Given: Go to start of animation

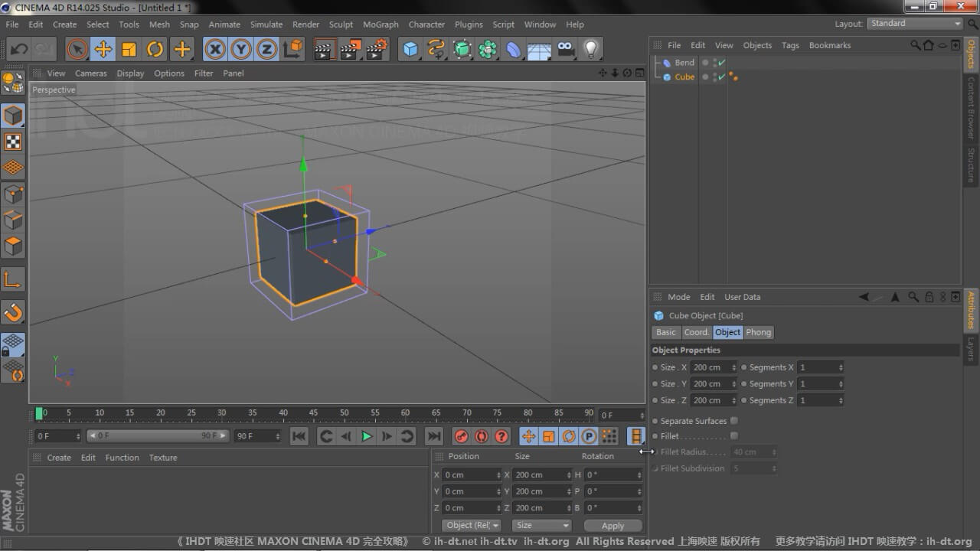Looking at the screenshot, I should (299, 436).
